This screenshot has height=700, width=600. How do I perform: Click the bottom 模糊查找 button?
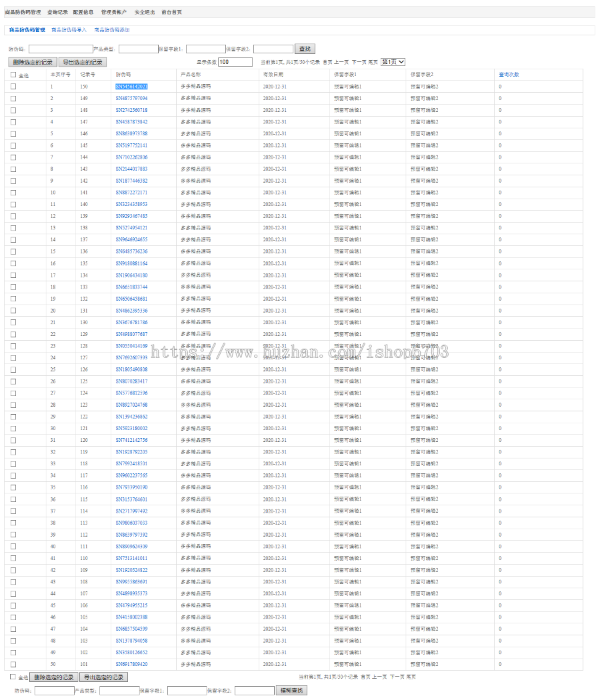[291, 691]
